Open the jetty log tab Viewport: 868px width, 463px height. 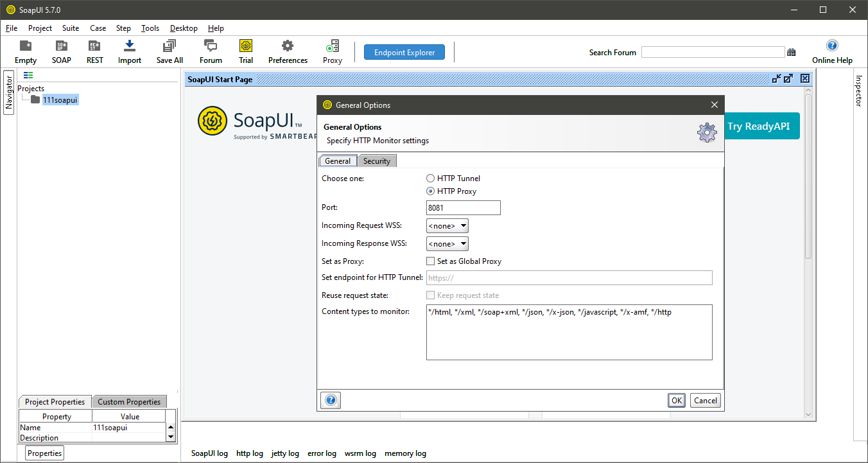tap(285, 453)
